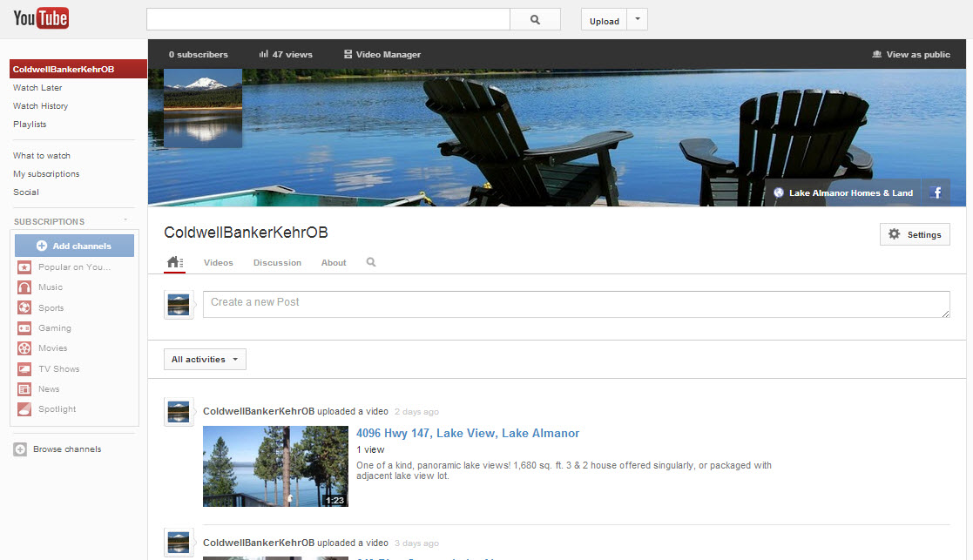Click the channel search magnifier icon

click(x=371, y=262)
